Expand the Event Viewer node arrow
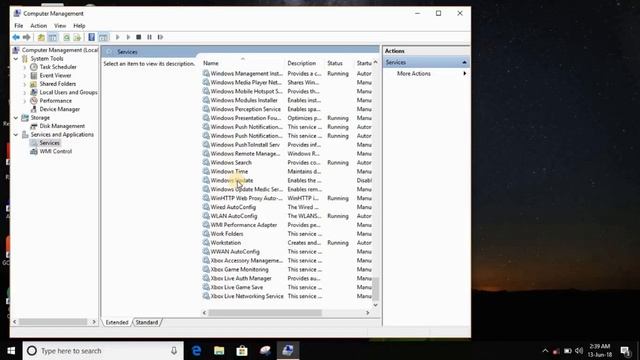 [x=25, y=76]
